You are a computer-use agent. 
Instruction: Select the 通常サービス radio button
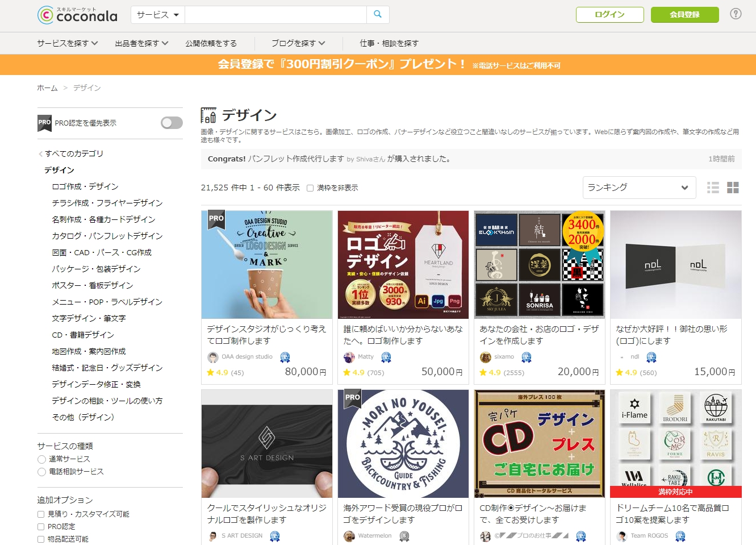tap(41, 459)
